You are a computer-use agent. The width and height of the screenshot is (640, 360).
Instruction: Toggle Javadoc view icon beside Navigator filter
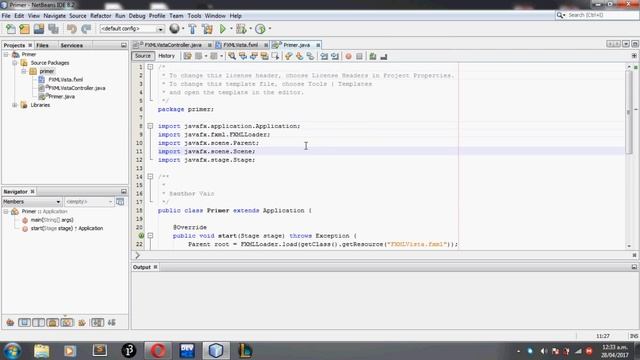[120, 202]
